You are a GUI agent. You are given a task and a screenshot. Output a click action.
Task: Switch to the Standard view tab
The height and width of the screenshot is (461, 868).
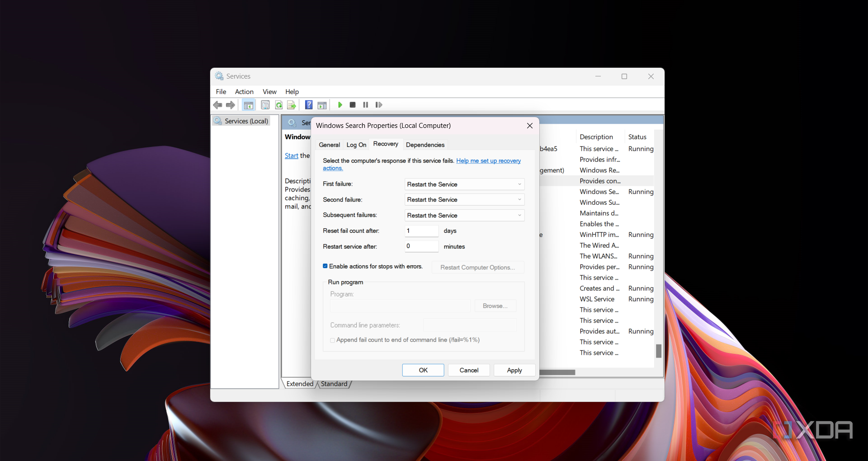coord(334,384)
